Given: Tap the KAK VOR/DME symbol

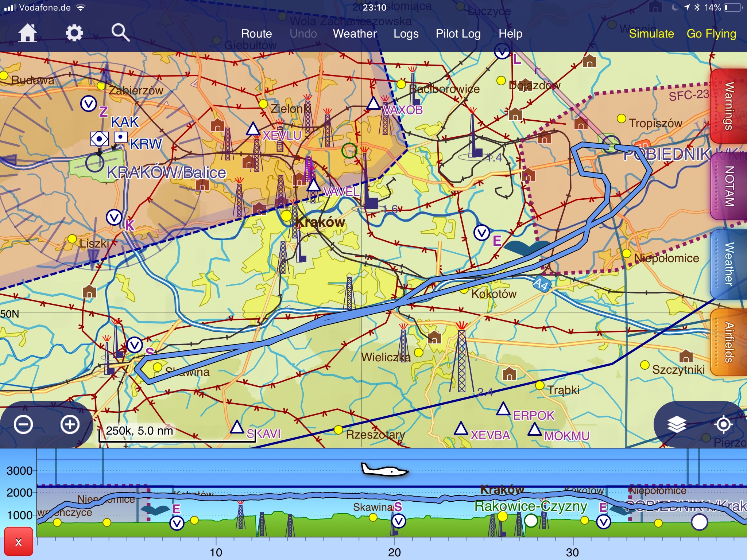Looking at the screenshot, I should 99,139.
